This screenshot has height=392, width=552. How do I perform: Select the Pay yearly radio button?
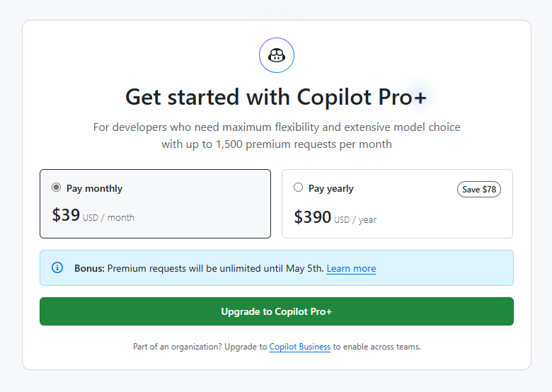click(298, 188)
